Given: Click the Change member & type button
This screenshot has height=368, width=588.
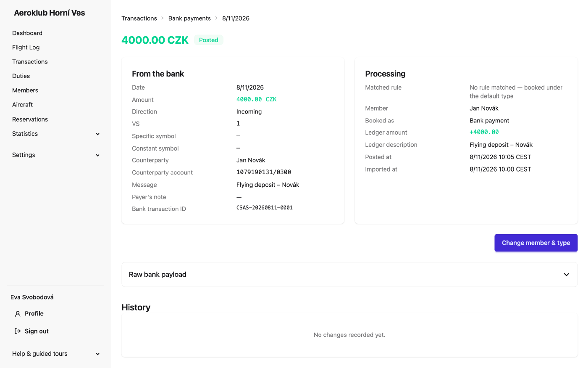Looking at the screenshot, I should [x=536, y=243].
